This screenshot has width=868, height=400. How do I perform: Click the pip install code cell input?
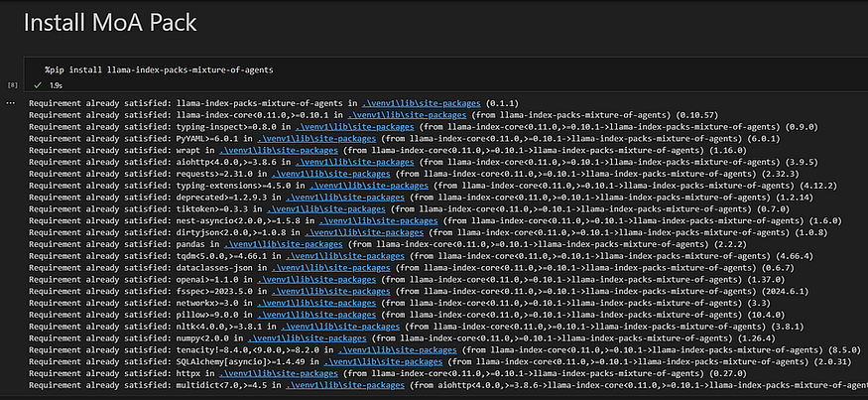click(x=445, y=70)
